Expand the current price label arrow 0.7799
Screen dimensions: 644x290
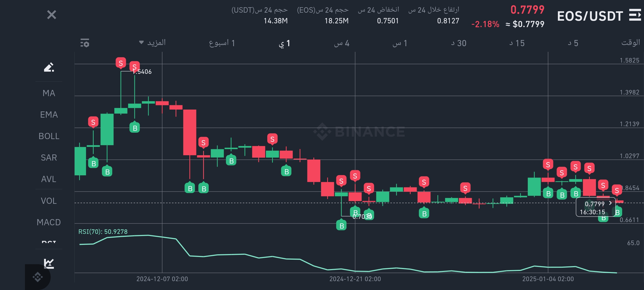coord(610,203)
